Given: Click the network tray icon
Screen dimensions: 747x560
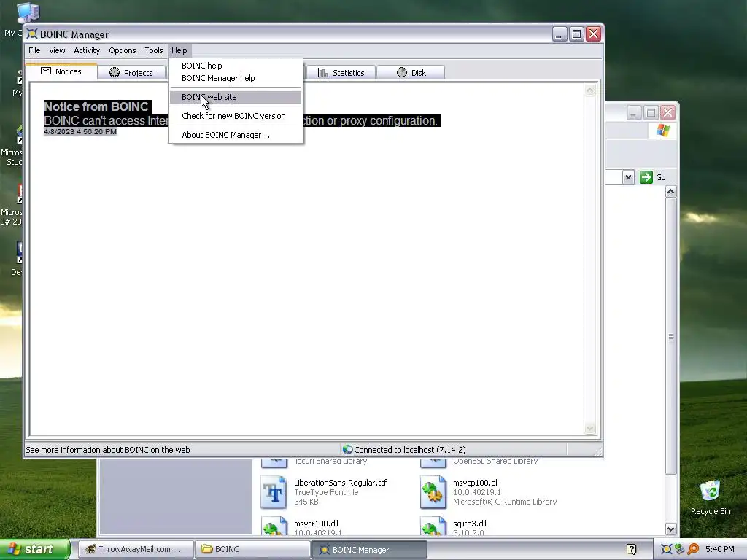Looking at the screenshot, I should pos(679,550).
